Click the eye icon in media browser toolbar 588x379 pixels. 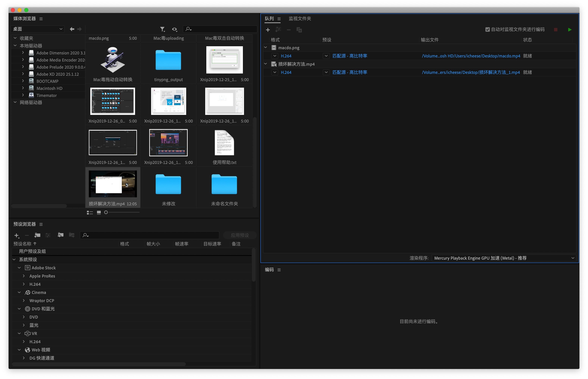[174, 29]
